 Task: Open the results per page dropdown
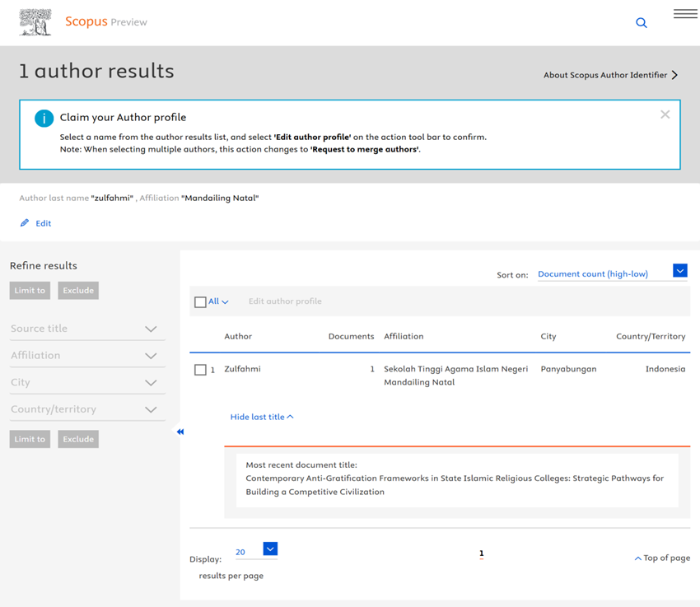coord(270,549)
